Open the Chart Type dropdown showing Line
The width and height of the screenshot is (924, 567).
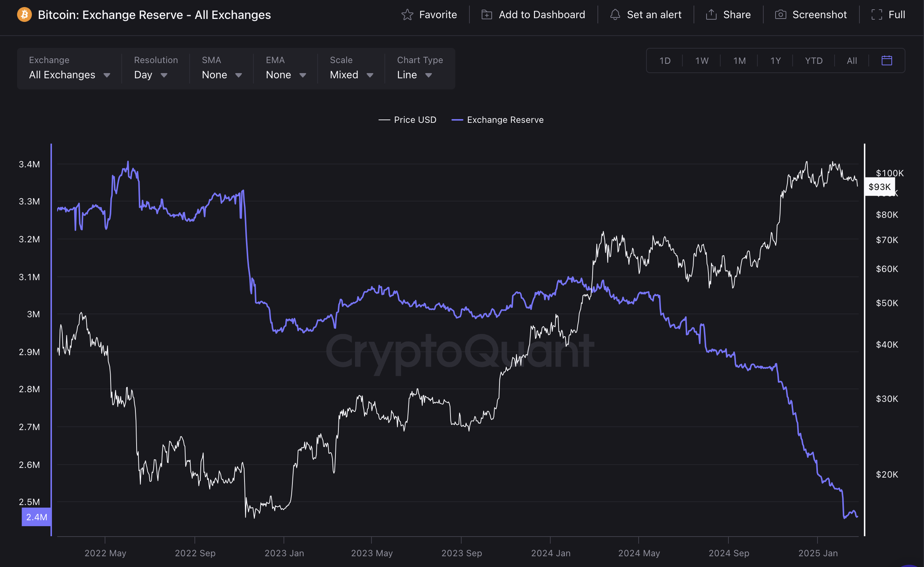[x=420, y=69]
